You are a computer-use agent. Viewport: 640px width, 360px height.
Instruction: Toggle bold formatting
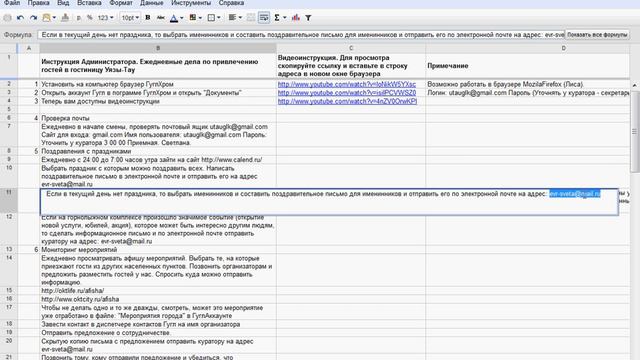pyautogui.click(x=148, y=18)
